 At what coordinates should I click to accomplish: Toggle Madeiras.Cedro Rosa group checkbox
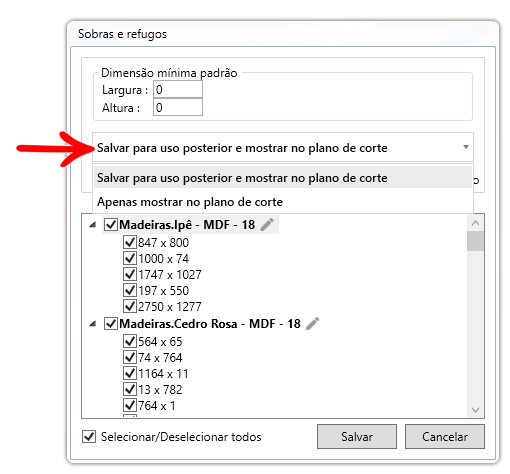(111, 324)
